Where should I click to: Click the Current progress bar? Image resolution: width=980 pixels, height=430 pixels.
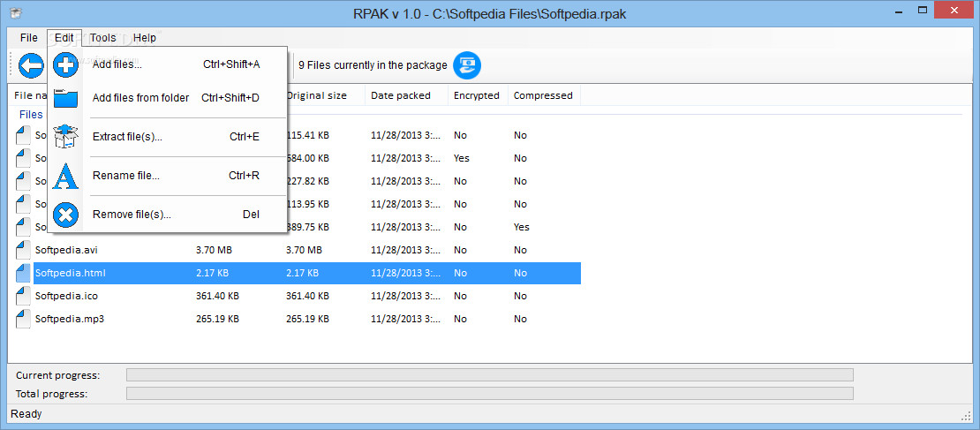pos(489,375)
